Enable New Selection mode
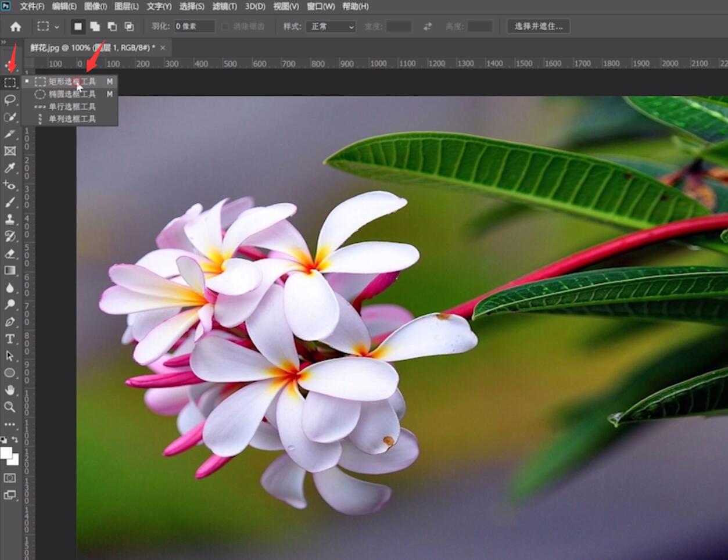The height and width of the screenshot is (560, 728). pos(78,27)
